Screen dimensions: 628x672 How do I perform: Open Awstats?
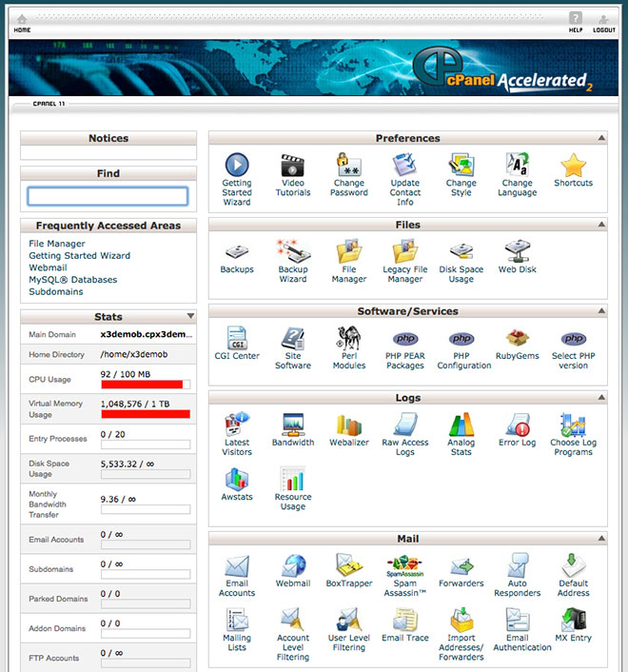coord(237,479)
